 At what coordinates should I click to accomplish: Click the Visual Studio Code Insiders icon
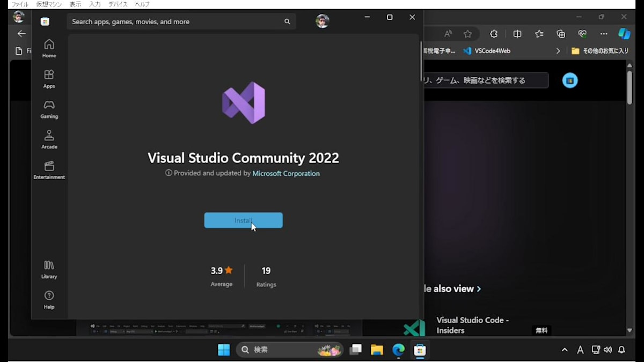pos(414,328)
